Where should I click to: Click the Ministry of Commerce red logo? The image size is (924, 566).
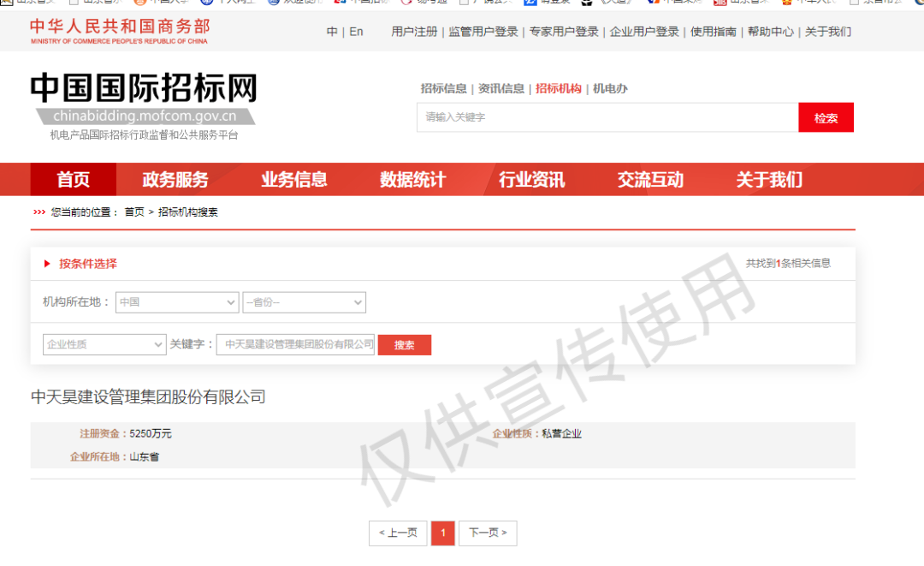[120, 31]
